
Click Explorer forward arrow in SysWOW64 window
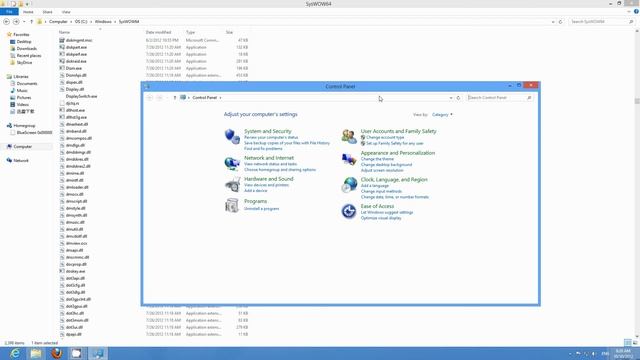pos(16,22)
